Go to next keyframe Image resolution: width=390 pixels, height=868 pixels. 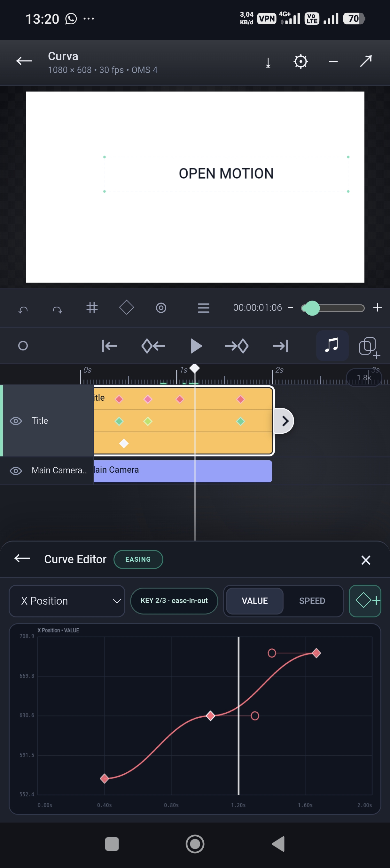point(237,346)
